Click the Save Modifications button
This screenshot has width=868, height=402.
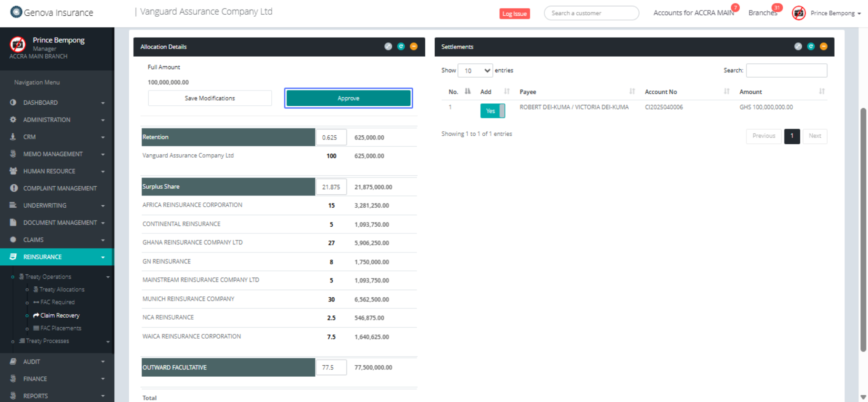(x=210, y=98)
